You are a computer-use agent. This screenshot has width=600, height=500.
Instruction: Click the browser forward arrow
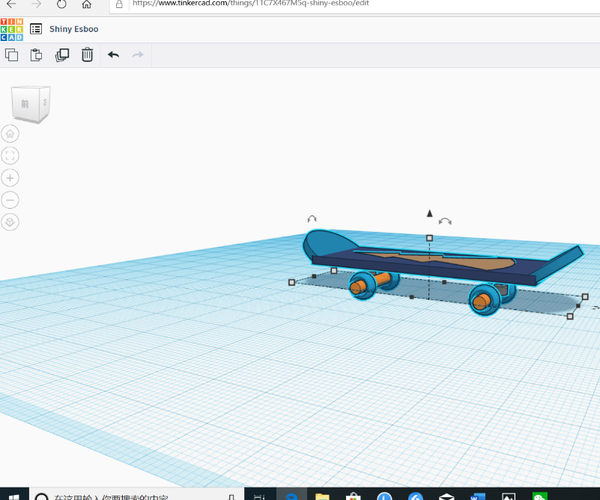(36, 4)
